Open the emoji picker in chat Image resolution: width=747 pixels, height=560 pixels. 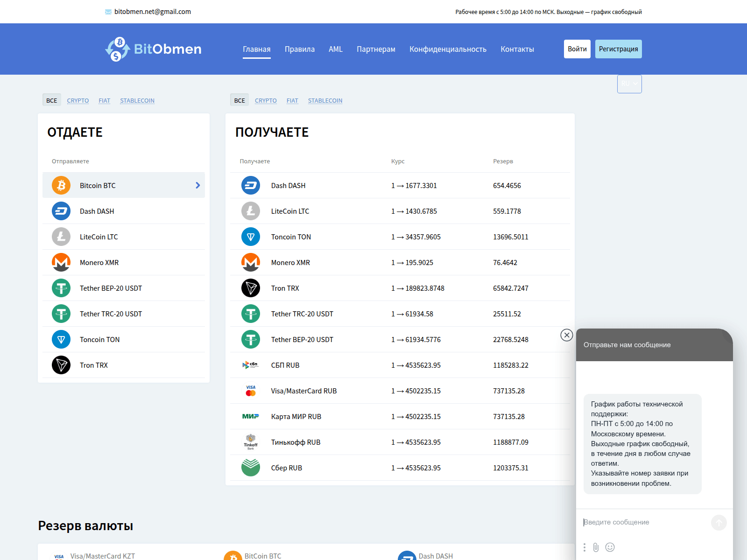pos(610,547)
